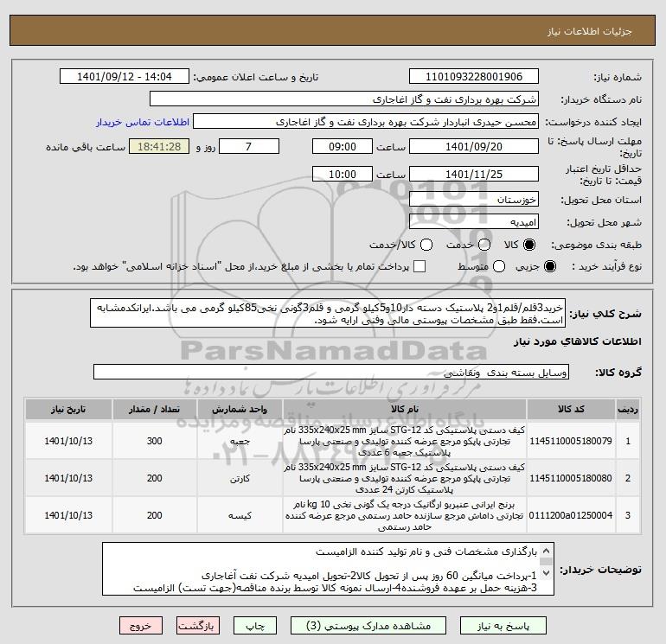Click product code 0111200a01250004
666x644 pixels.
571,515
